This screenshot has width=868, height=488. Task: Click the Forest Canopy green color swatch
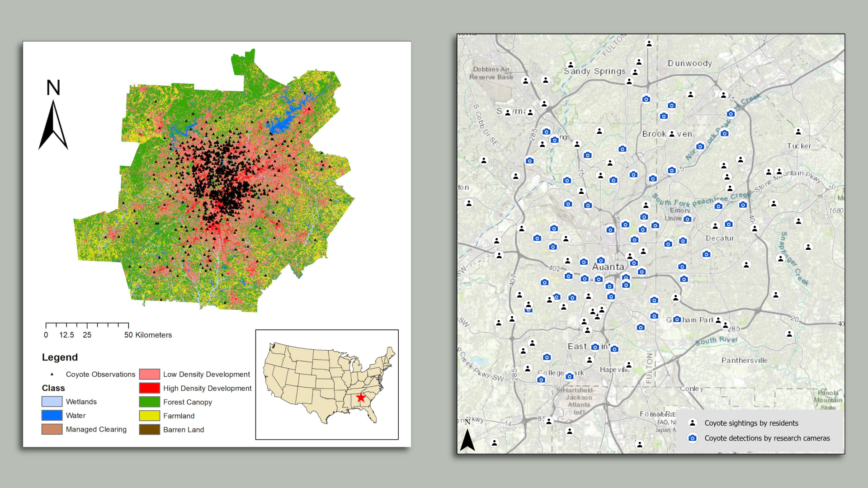click(150, 402)
